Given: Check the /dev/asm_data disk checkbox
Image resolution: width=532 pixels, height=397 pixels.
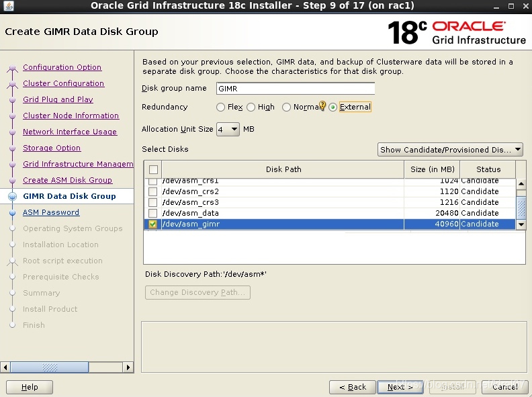Looking at the screenshot, I should click(152, 213).
